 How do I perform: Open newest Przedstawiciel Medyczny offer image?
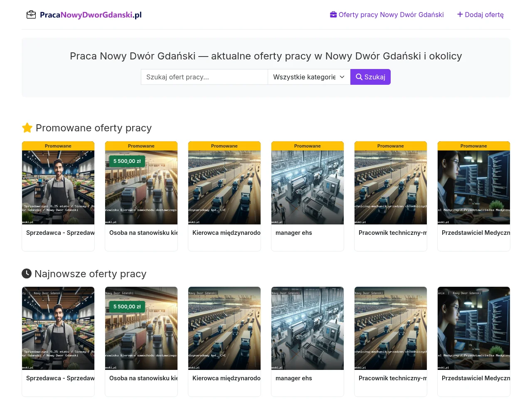point(474,328)
